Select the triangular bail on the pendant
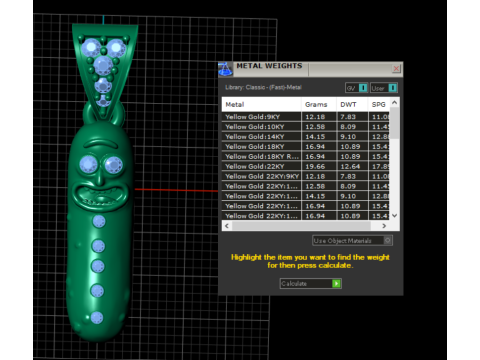 point(105,72)
